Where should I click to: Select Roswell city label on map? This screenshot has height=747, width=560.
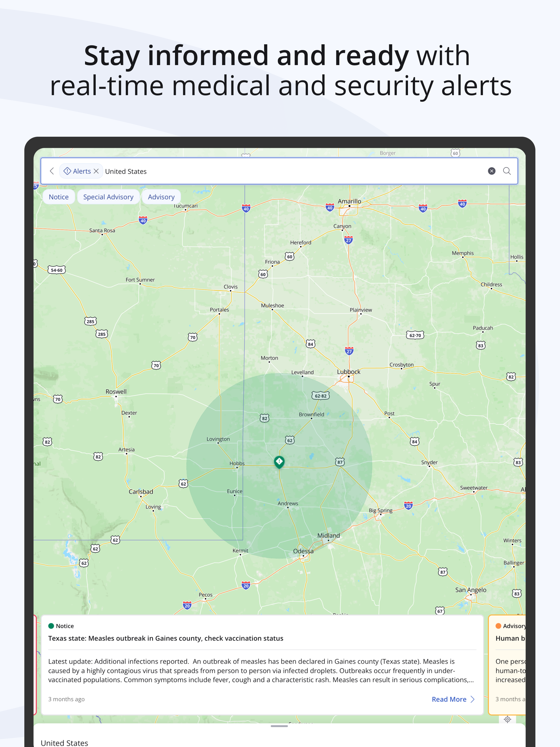click(x=116, y=391)
